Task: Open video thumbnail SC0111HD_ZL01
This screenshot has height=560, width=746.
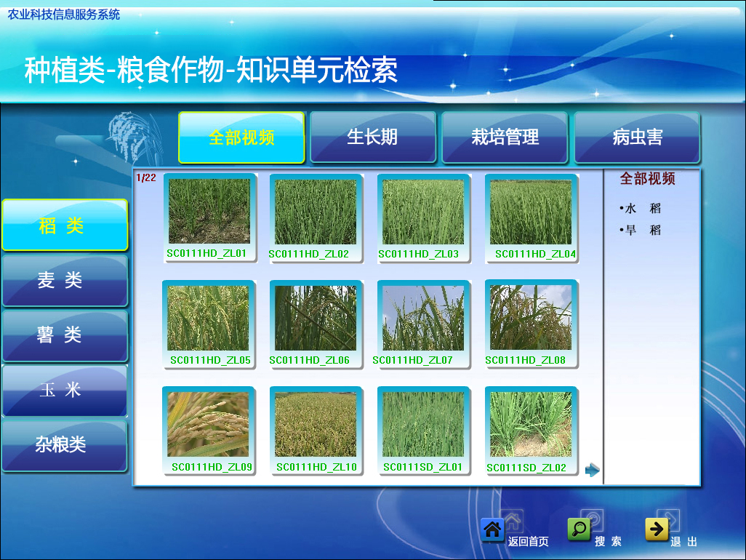Action: (x=209, y=217)
